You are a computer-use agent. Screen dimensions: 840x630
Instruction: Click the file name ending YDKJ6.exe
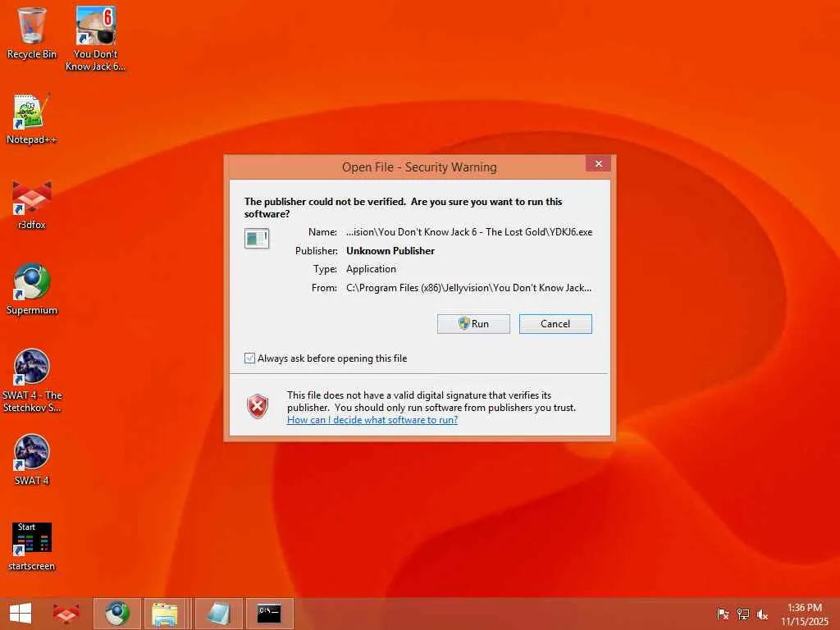469,232
